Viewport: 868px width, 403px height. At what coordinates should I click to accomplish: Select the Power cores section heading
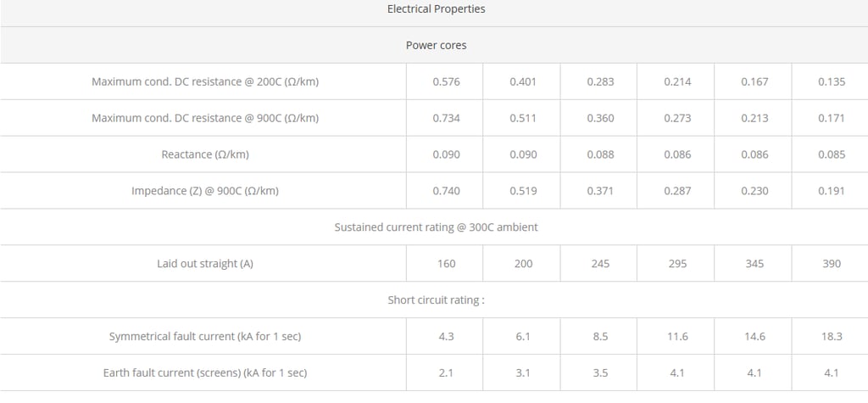437,46
